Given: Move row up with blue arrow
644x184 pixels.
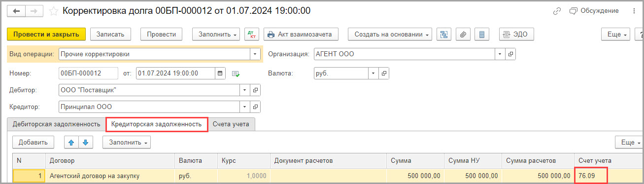Looking at the screenshot, I should [71, 143].
